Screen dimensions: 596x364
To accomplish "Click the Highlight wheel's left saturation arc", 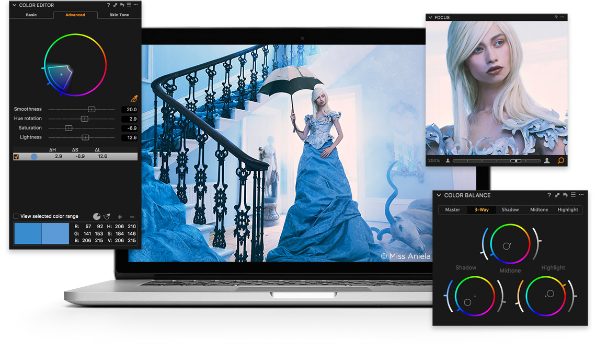I will coord(520,297).
